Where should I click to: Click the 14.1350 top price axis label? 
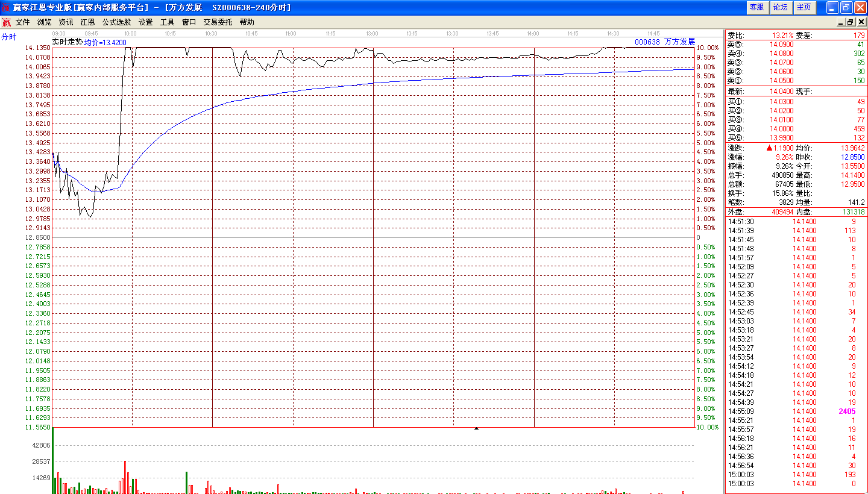tap(38, 48)
